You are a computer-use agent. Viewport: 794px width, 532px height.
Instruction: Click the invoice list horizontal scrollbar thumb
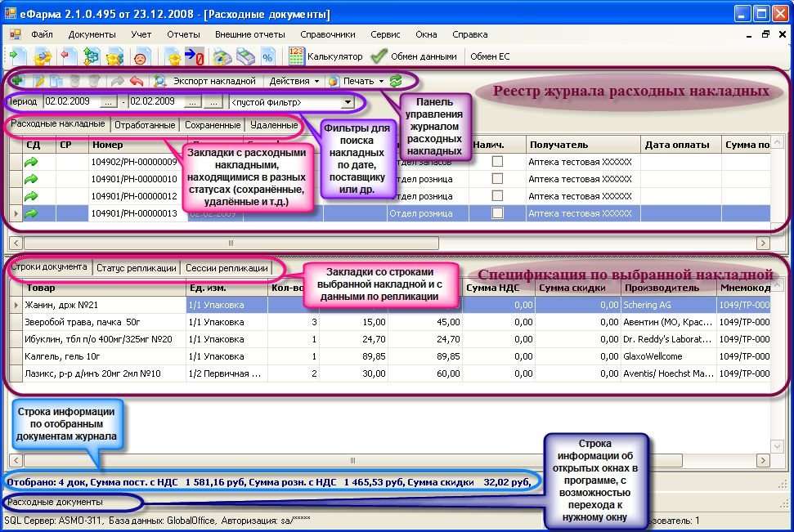click(231, 244)
